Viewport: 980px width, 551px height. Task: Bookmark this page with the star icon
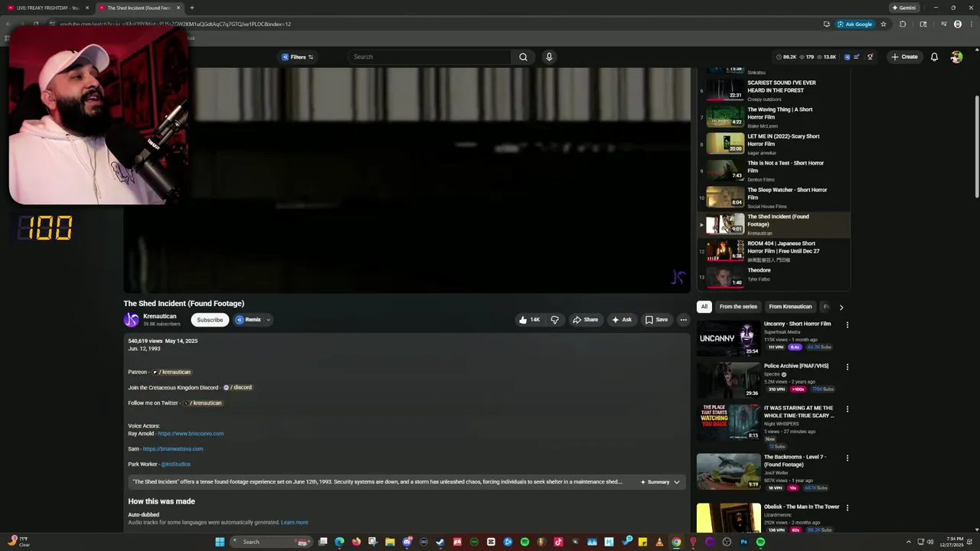coord(884,24)
